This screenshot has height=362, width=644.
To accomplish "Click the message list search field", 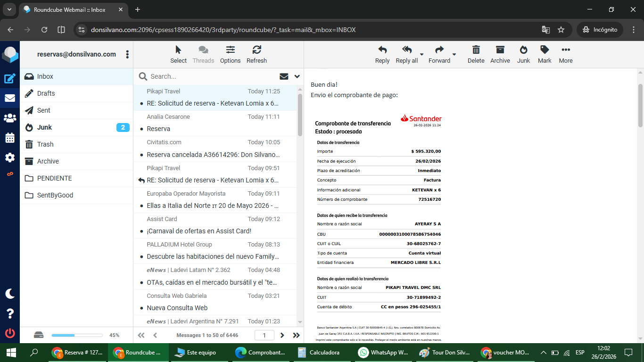I will [x=212, y=76].
